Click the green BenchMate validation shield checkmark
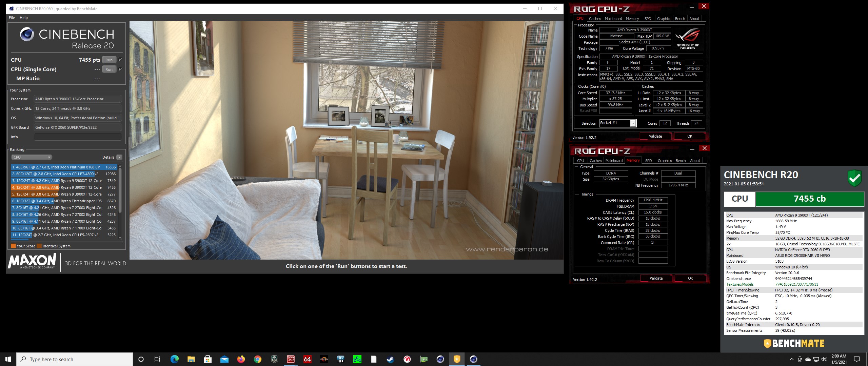The image size is (868, 366). coord(854,178)
